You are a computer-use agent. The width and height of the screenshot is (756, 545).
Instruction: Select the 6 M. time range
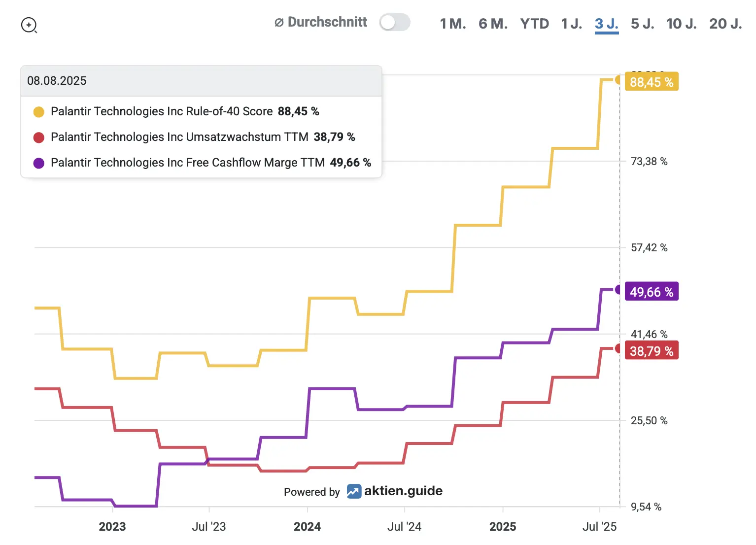pos(493,24)
